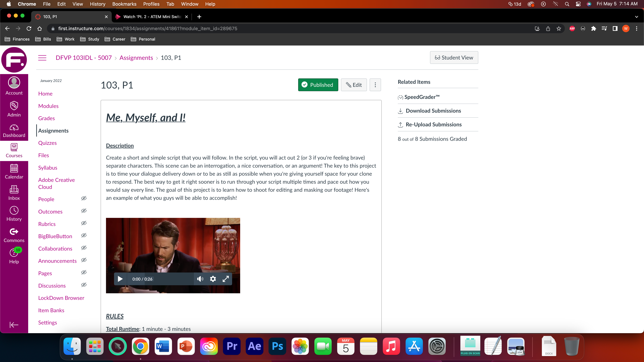Screen dimensions: 644x362
Task: Open the Inbox in global navigation
Action: click(x=14, y=193)
